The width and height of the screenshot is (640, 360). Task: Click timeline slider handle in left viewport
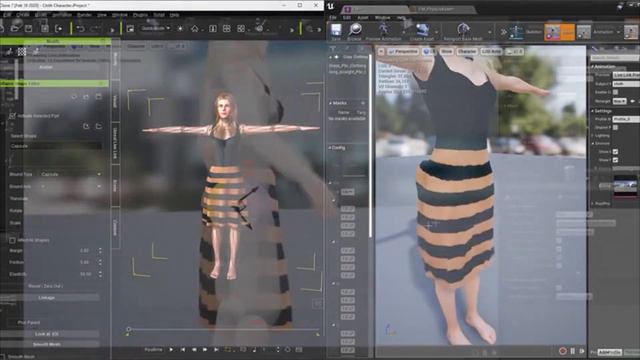pos(129,329)
